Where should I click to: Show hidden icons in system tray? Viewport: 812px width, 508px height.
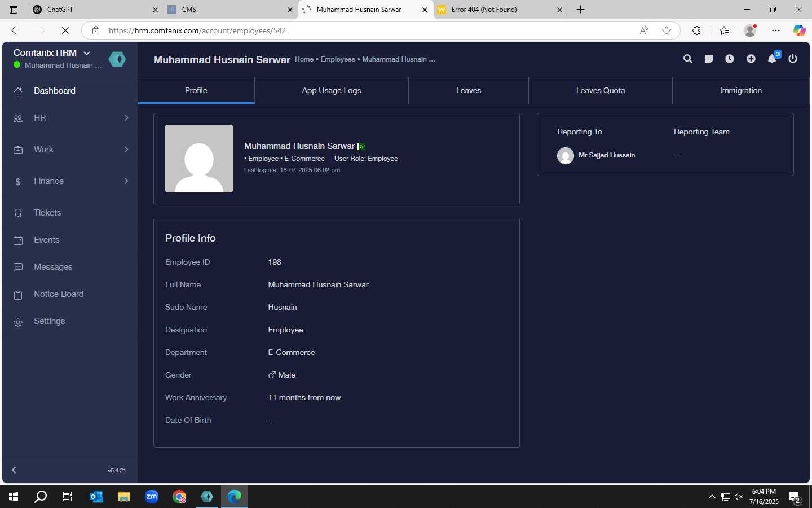pos(712,497)
